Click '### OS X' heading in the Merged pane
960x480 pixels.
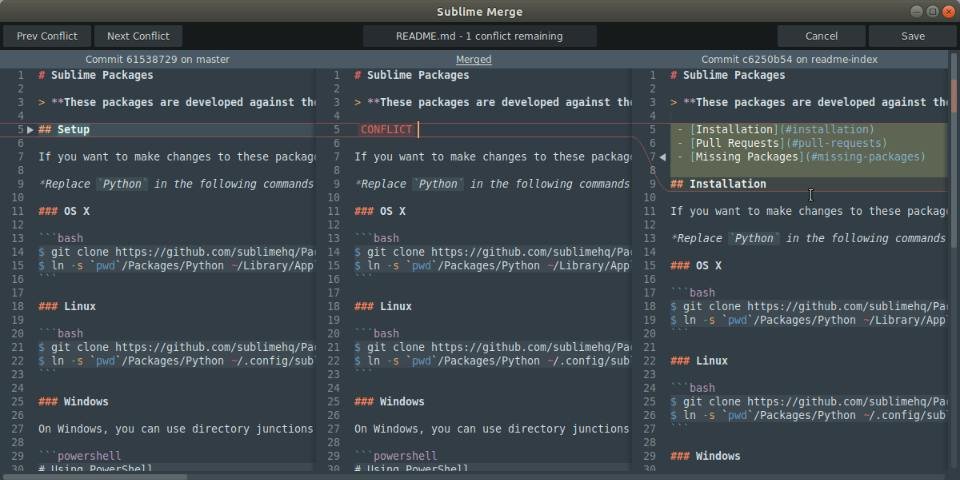pos(380,211)
